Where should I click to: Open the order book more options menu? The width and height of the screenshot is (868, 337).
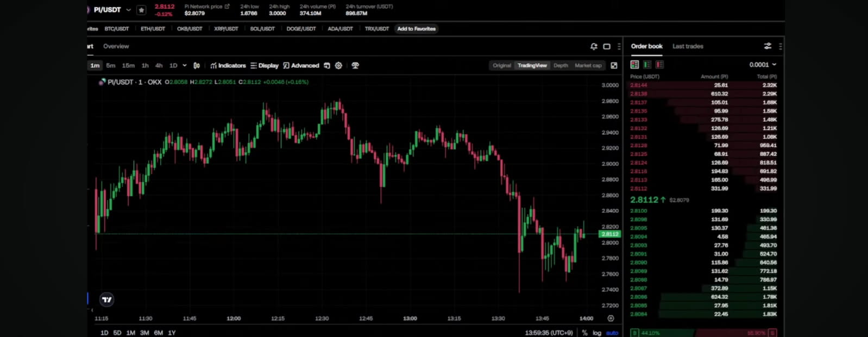click(781, 47)
